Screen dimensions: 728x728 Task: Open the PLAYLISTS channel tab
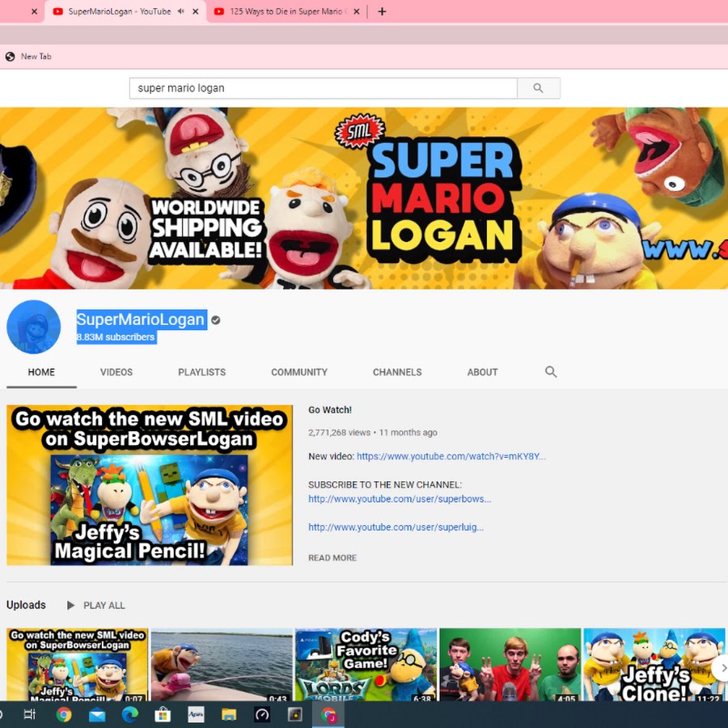202,372
